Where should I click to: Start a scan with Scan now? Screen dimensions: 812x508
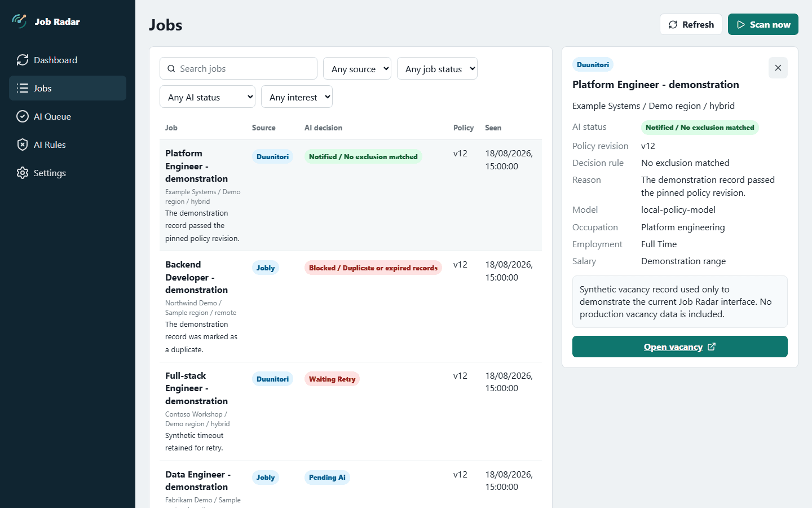[x=763, y=24]
